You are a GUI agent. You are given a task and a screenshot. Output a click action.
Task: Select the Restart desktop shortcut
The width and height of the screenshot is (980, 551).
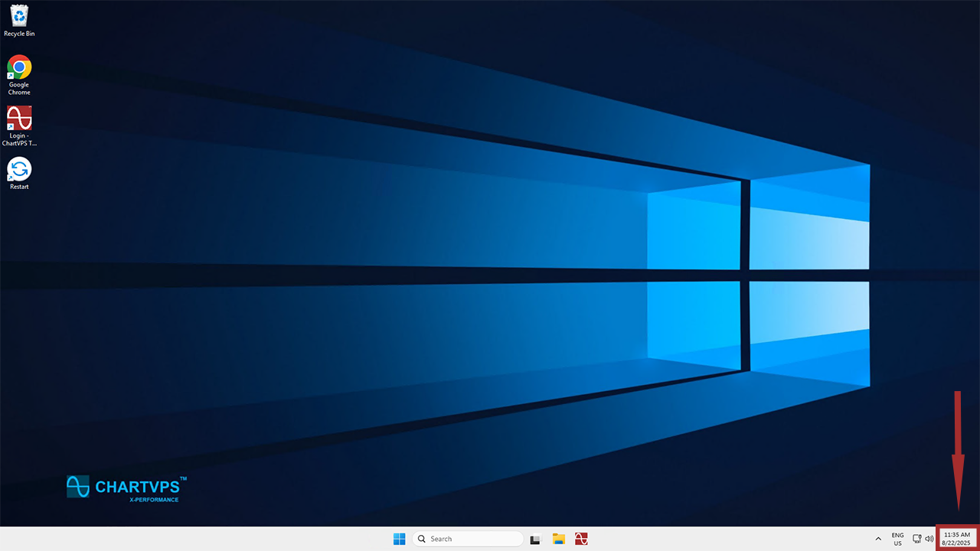tap(19, 169)
